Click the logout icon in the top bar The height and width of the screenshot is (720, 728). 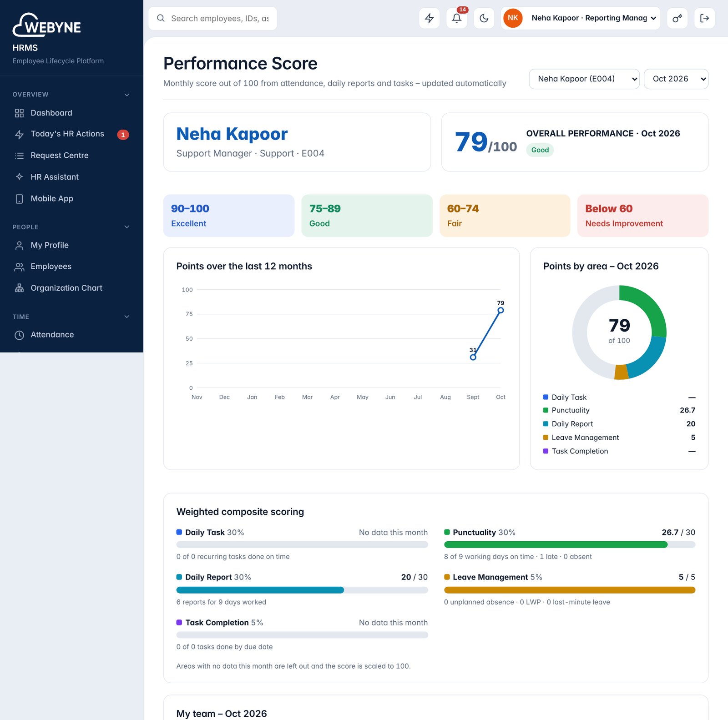704,18
